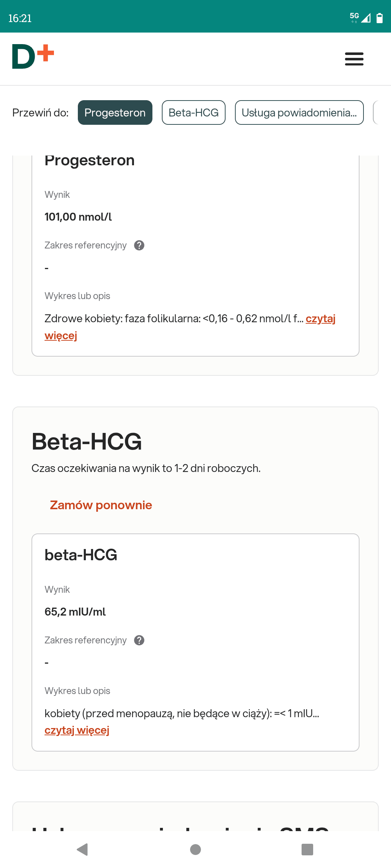391x868 pixels.
Task: Click Zamów ponownie for Beta-HCG
Action: [101, 505]
